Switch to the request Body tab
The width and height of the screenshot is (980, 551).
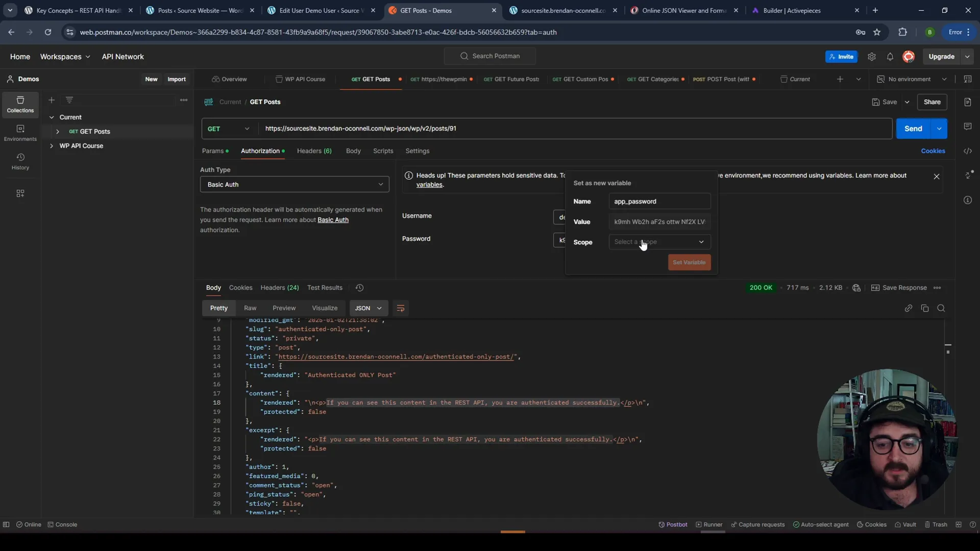tap(353, 151)
